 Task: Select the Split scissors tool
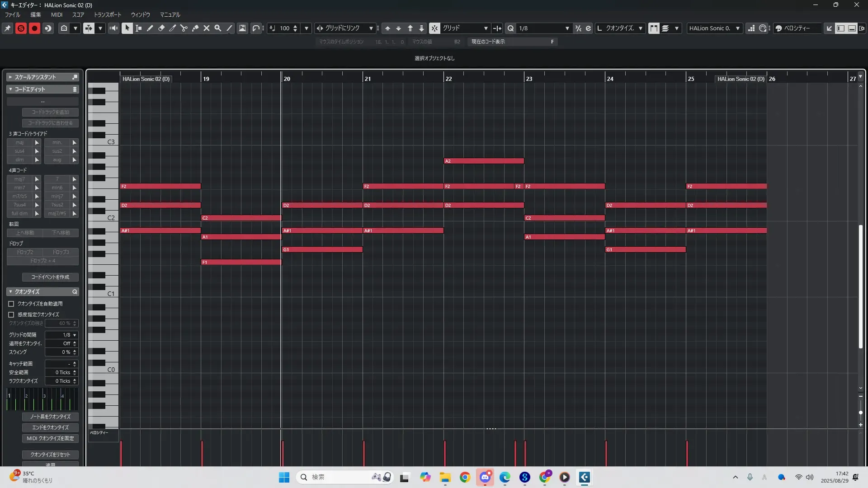point(184,28)
